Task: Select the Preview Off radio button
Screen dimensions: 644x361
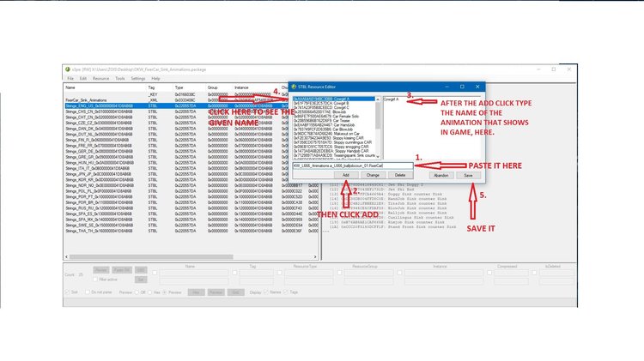Action: 137,292
